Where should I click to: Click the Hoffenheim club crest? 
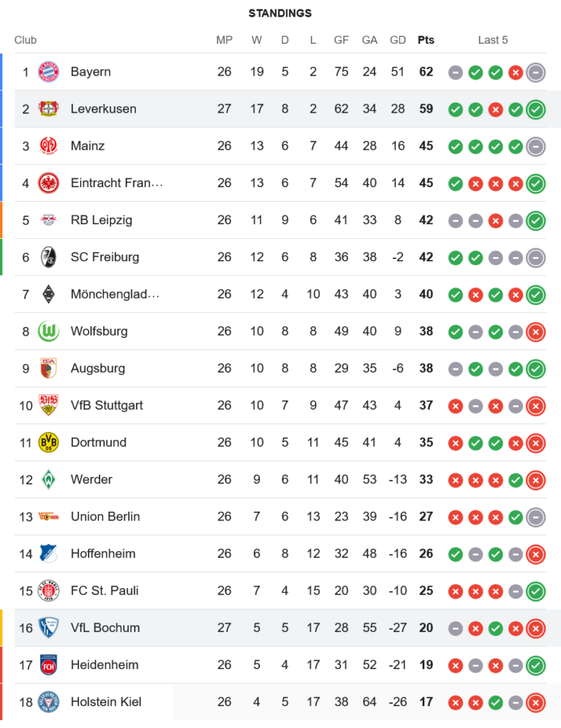[48, 554]
